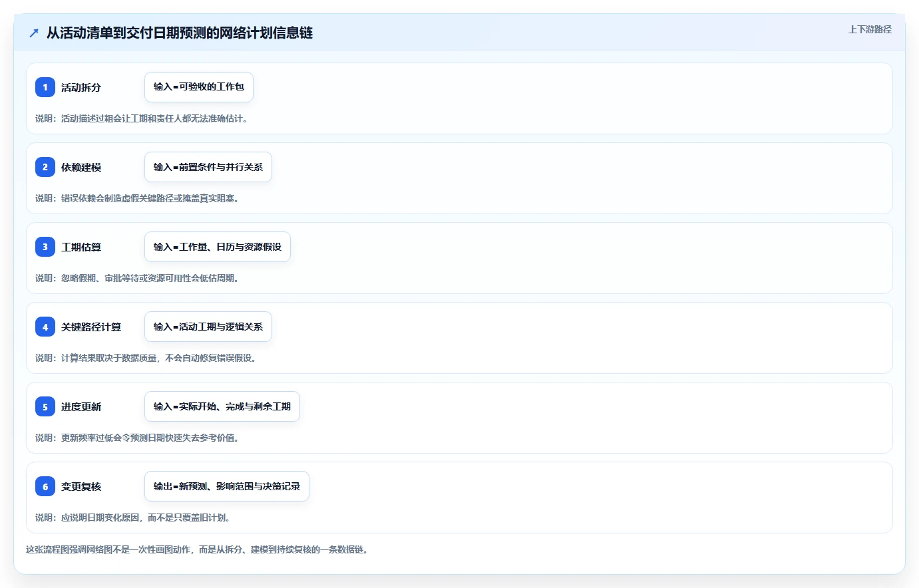
Task: Click the 关键路径计算 step title
Action: 91,327
